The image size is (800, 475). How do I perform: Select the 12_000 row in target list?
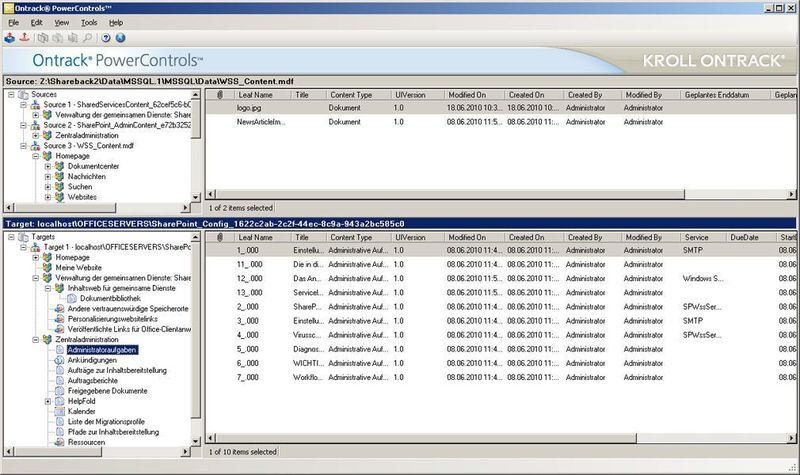click(500, 279)
